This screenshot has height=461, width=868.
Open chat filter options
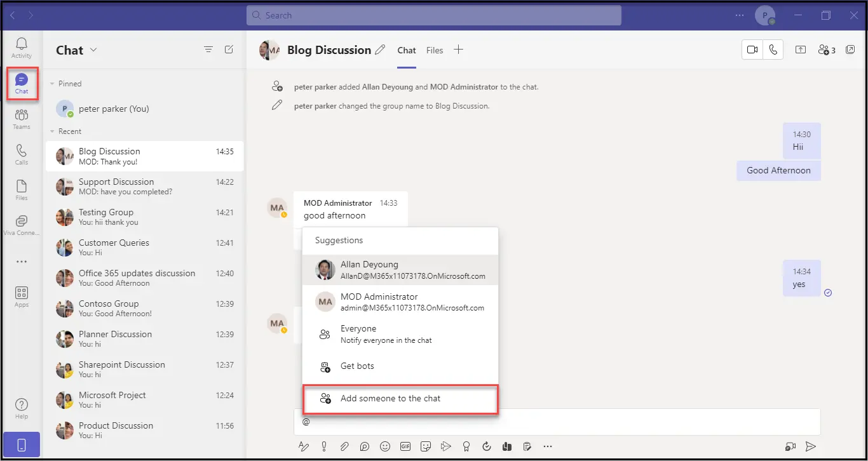[208, 50]
